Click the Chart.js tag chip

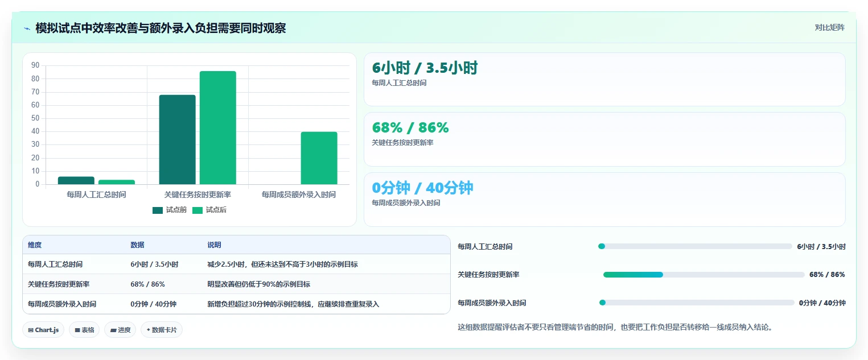coord(43,330)
